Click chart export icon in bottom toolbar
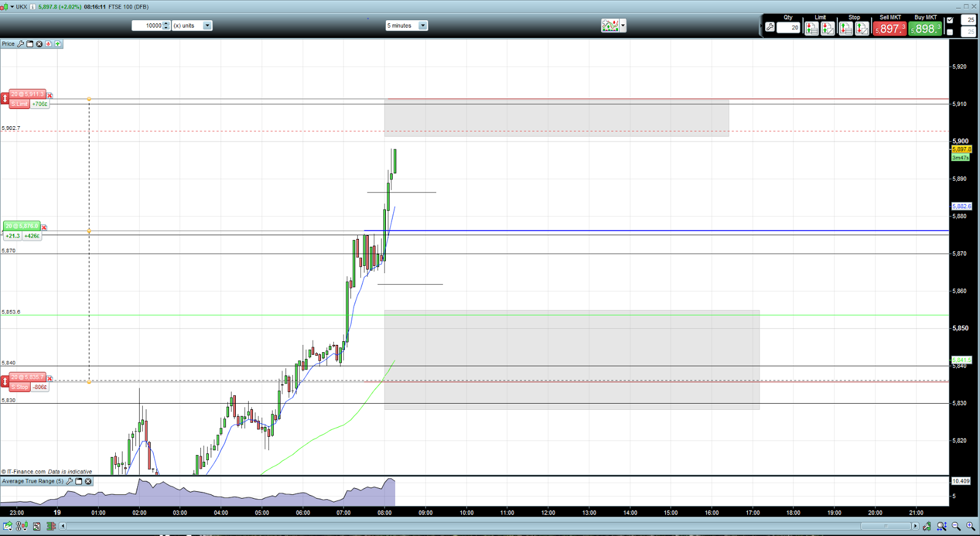The width and height of the screenshot is (980, 536). pyautogui.click(x=7, y=526)
